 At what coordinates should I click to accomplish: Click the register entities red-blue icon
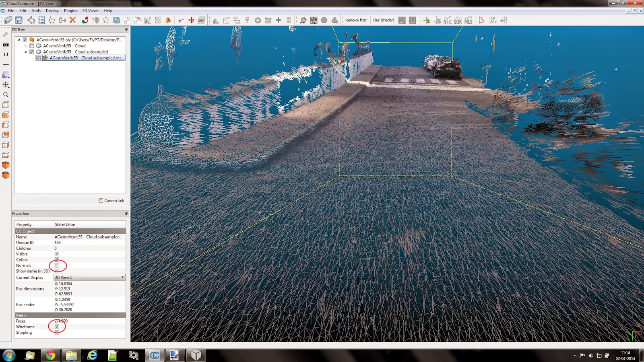click(85, 20)
